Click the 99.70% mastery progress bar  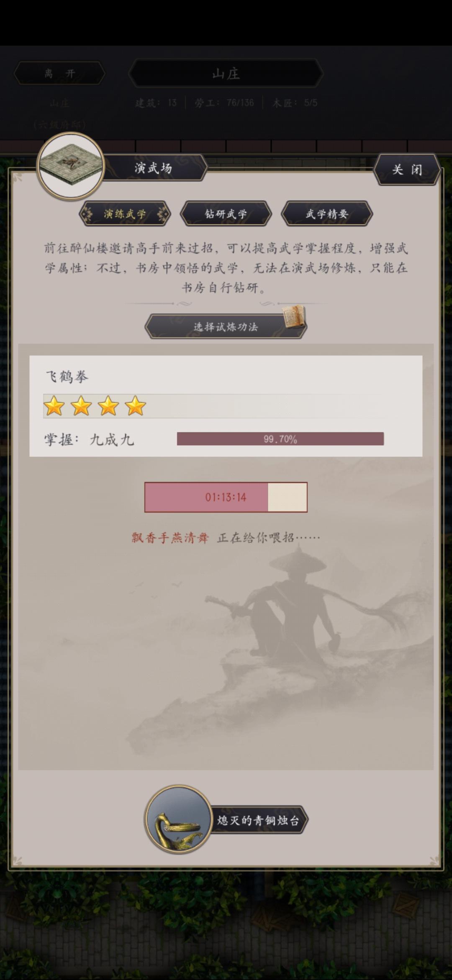coord(280,439)
